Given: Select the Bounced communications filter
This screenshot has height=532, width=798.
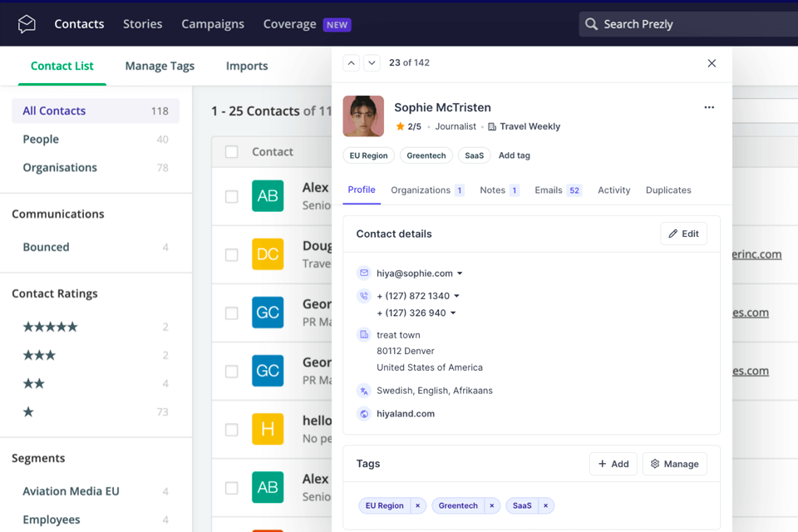Looking at the screenshot, I should pyautogui.click(x=96, y=247).
